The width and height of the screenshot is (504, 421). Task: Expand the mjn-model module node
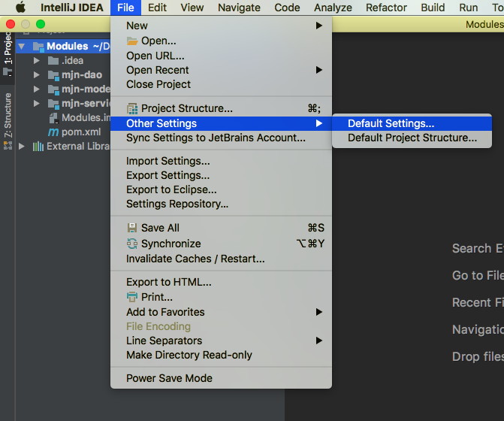[36, 89]
